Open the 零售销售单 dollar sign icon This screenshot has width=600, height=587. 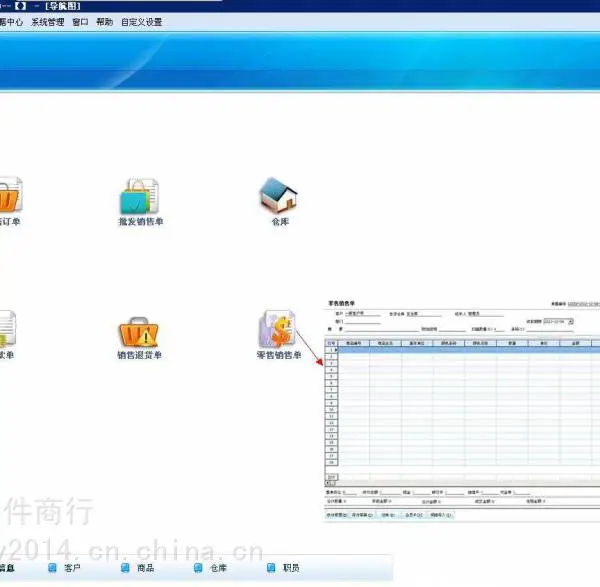278,329
